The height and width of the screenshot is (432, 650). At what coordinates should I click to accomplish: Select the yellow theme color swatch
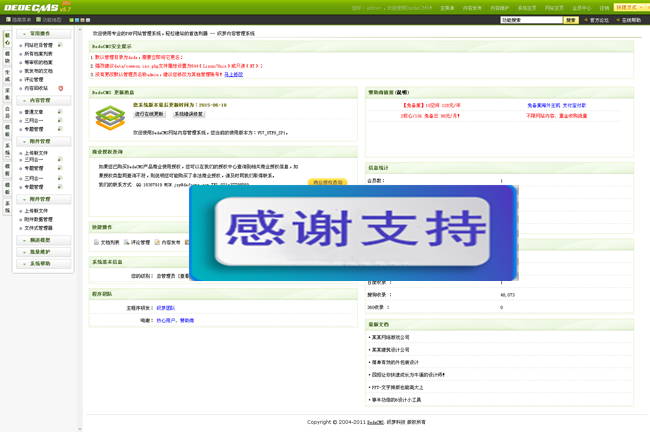tap(82, 20)
